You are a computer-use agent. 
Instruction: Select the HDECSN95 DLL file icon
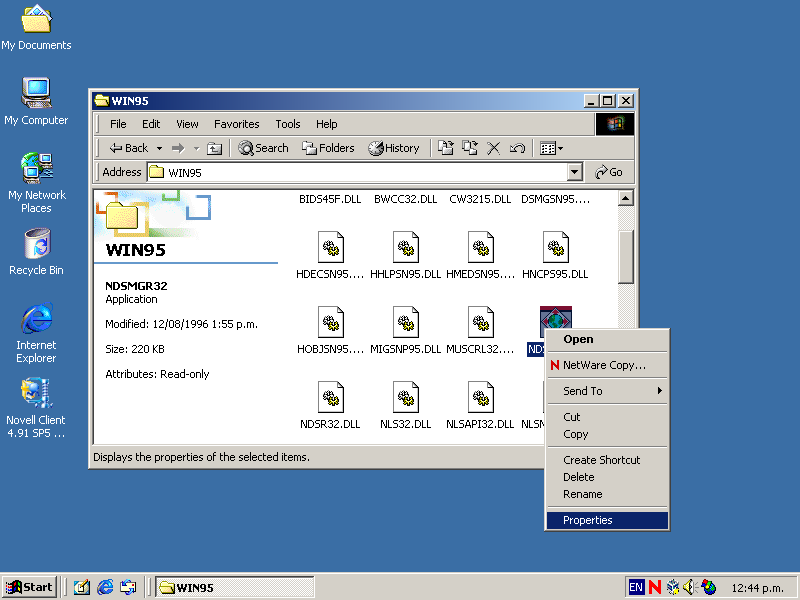(331, 247)
